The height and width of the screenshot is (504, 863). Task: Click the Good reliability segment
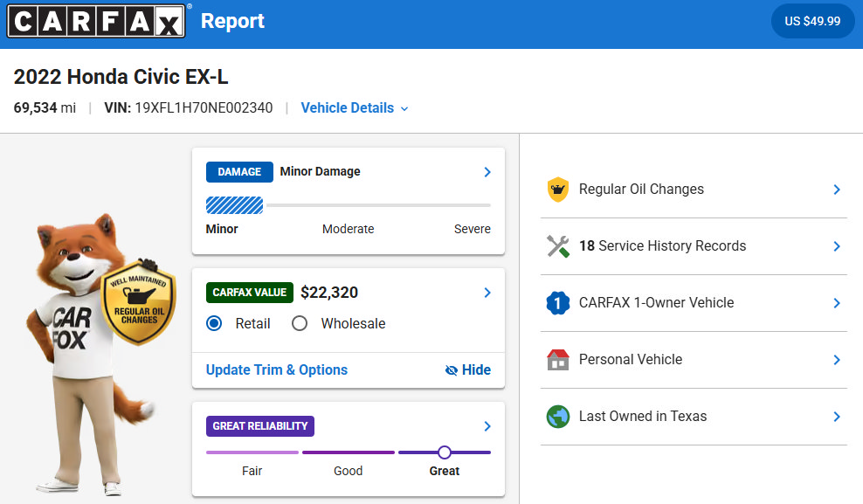[349, 452]
